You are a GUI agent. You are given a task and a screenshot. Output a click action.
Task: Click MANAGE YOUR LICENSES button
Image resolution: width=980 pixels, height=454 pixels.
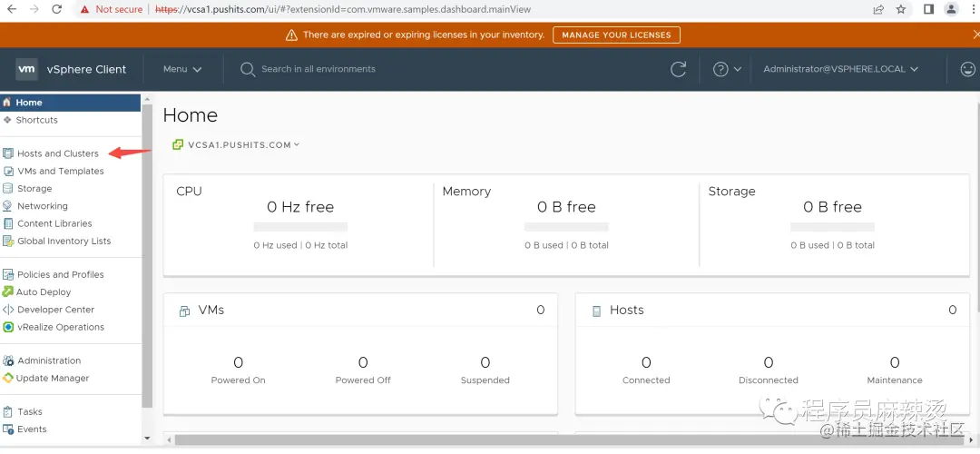[x=616, y=35]
